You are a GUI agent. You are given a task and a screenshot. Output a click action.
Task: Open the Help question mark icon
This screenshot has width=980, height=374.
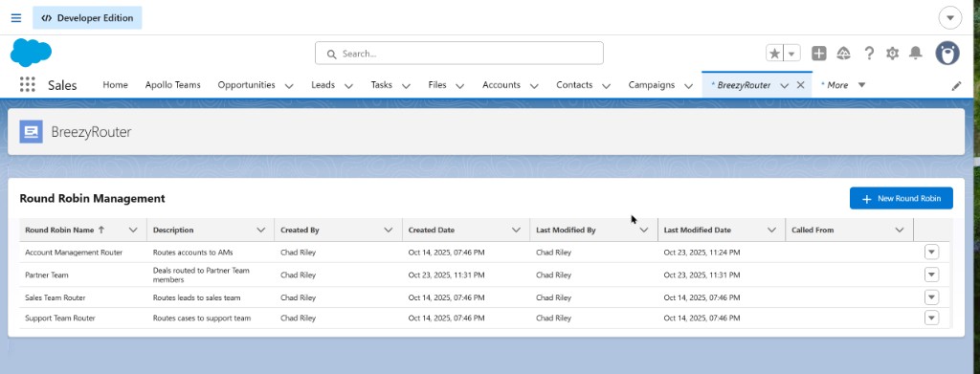point(869,54)
